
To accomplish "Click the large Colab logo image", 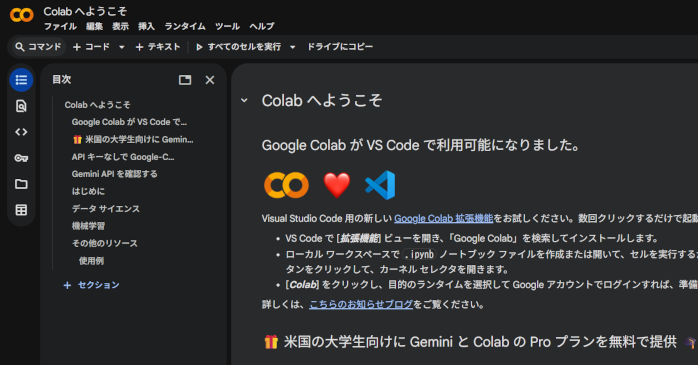I will point(286,185).
